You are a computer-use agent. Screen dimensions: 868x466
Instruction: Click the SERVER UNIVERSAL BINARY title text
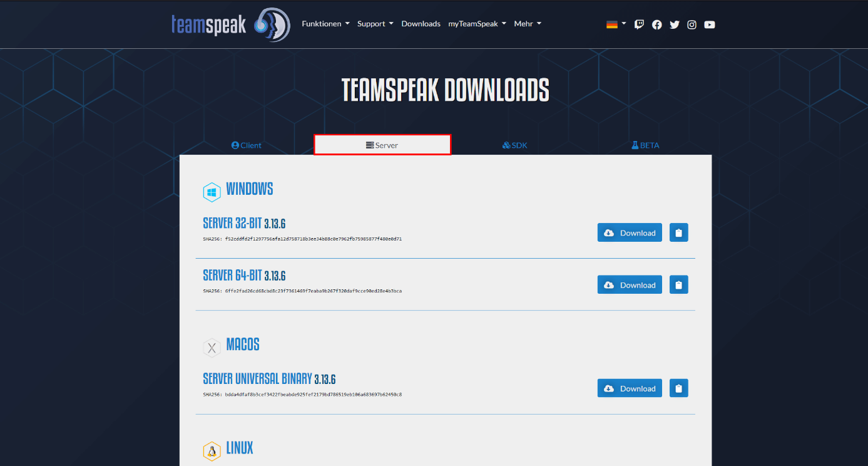257,379
